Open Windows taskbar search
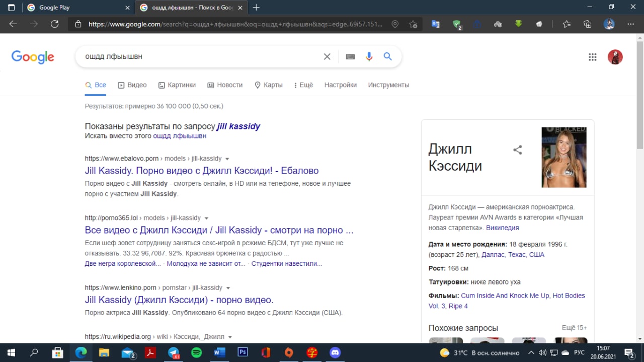The image size is (644, 362). pos(34,352)
